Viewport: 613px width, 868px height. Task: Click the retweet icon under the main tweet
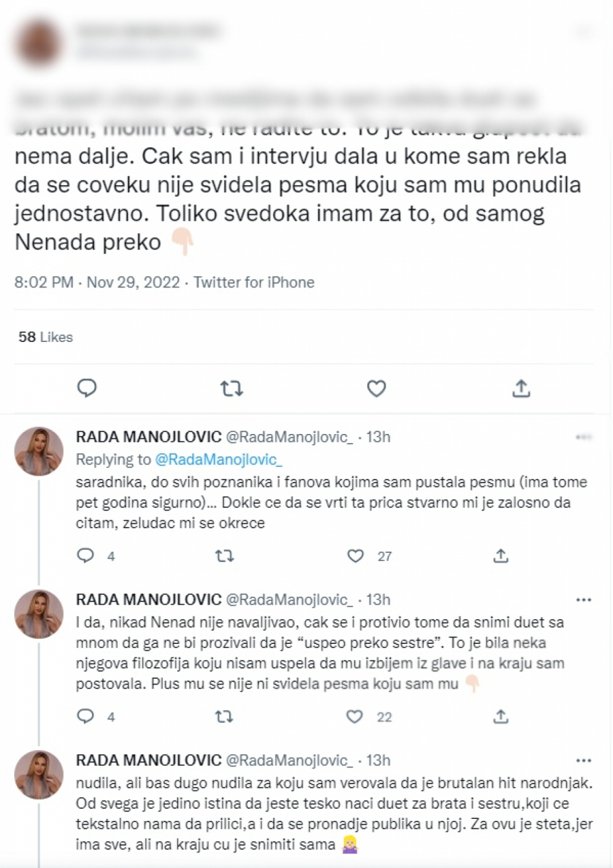click(x=232, y=388)
